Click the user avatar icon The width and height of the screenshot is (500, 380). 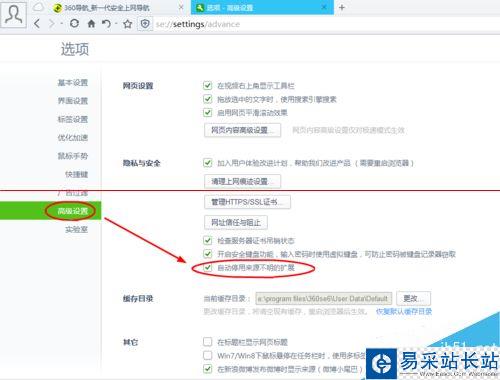click(14, 15)
